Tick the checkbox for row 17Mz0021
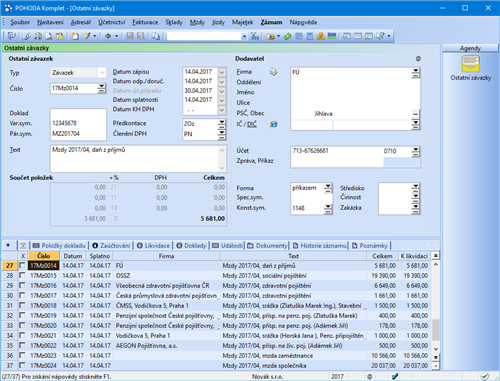The image size is (500, 381). pos(22,335)
